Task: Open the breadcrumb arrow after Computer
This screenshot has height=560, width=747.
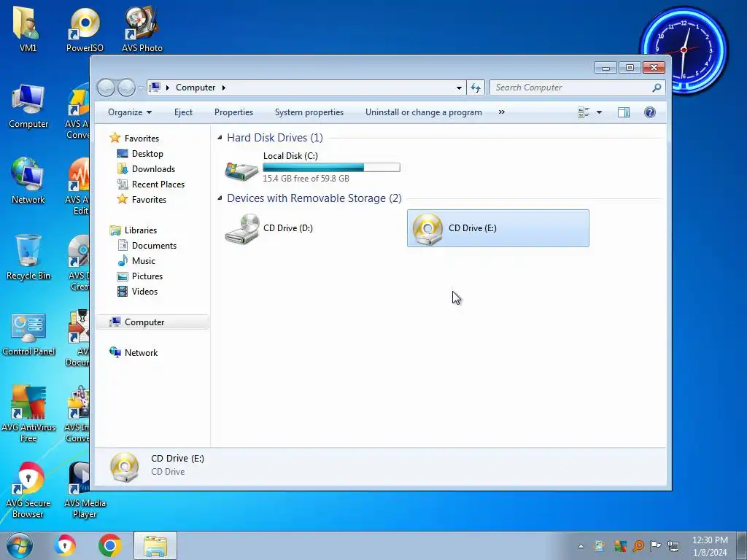Action: coord(223,87)
